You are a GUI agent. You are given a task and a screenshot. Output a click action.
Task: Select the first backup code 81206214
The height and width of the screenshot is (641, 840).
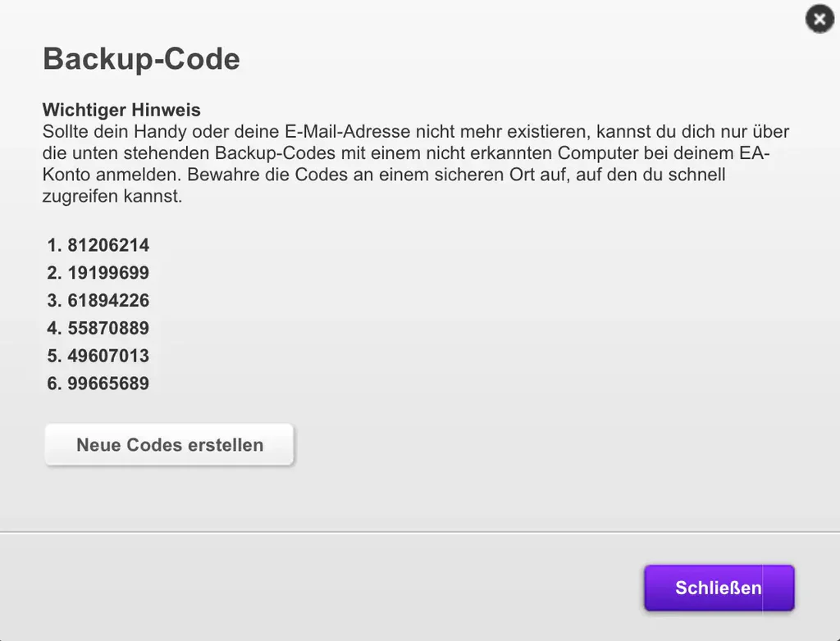(x=108, y=245)
